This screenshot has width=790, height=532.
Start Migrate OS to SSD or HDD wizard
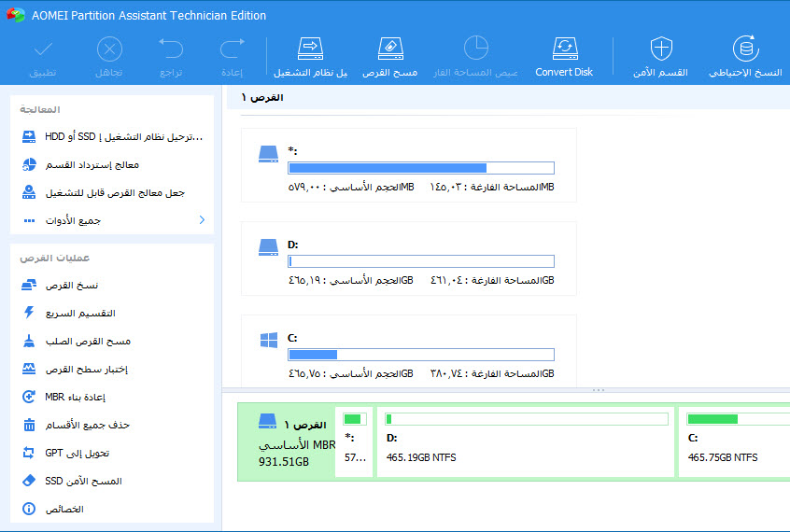click(x=112, y=136)
